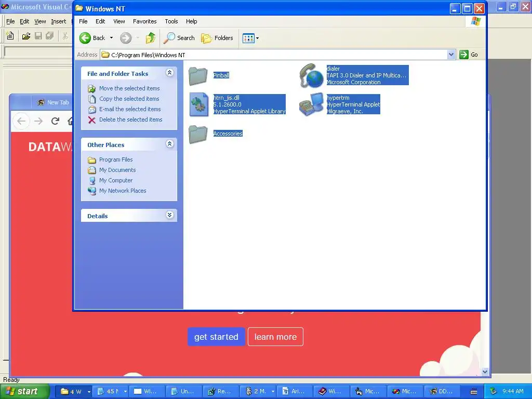This screenshot has width=532, height=399.
Task: Expand the Details panel
Action: pyautogui.click(x=170, y=215)
